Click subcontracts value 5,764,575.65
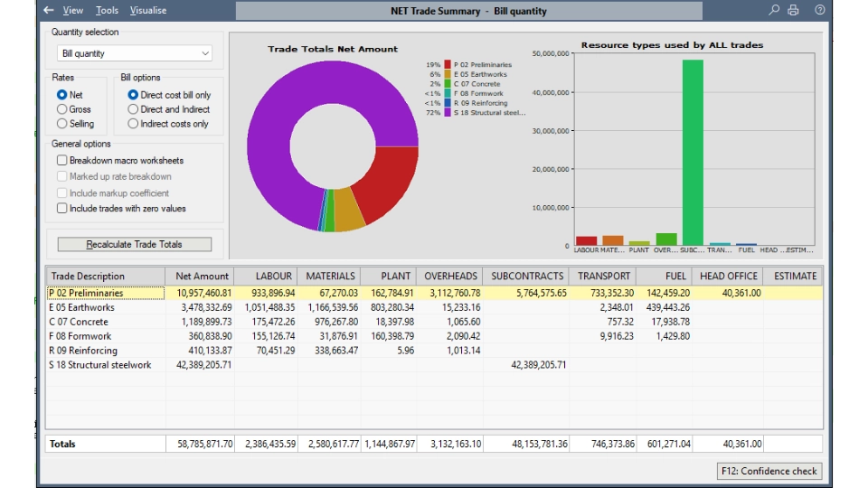The width and height of the screenshot is (868, 488). pos(541,293)
